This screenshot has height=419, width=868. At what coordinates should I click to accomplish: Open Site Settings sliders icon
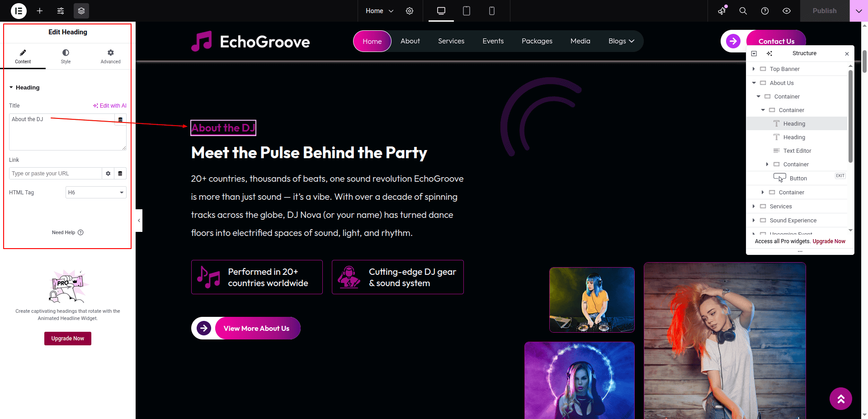[61, 11]
